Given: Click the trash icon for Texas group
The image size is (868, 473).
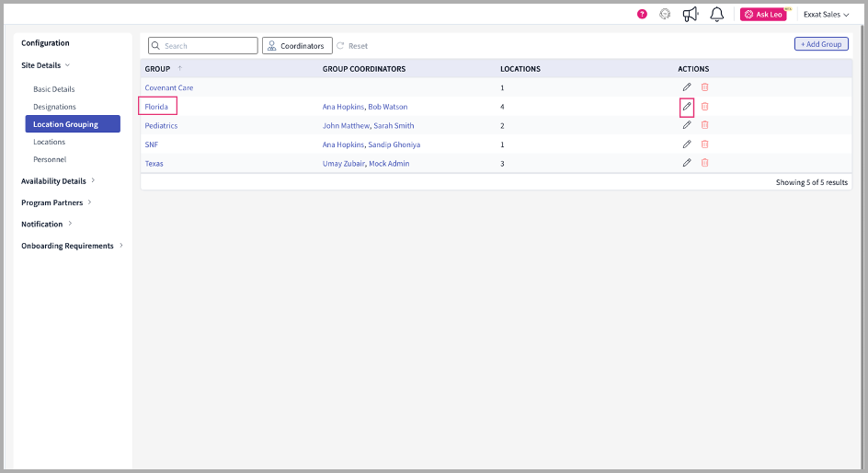Looking at the screenshot, I should (x=704, y=163).
